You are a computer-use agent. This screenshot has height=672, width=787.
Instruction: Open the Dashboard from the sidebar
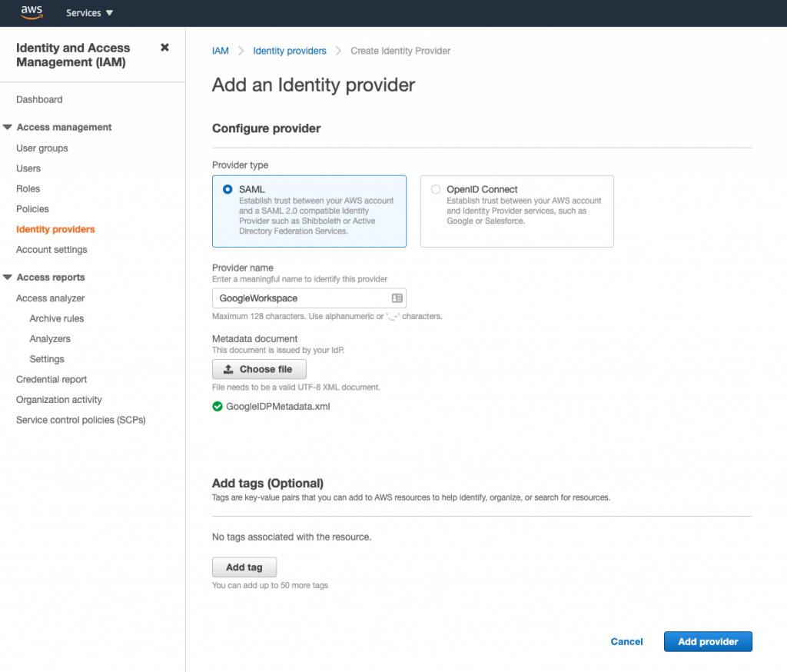click(x=39, y=99)
